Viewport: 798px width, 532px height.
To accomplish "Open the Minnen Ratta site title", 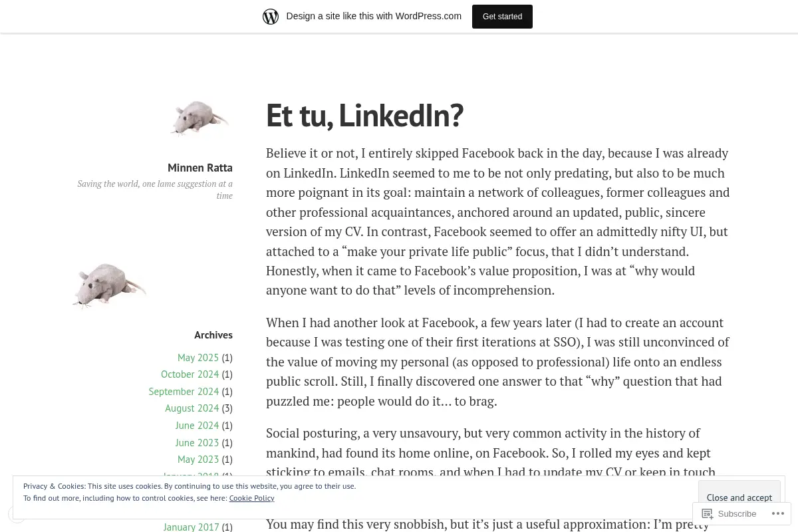I will [x=200, y=168].
